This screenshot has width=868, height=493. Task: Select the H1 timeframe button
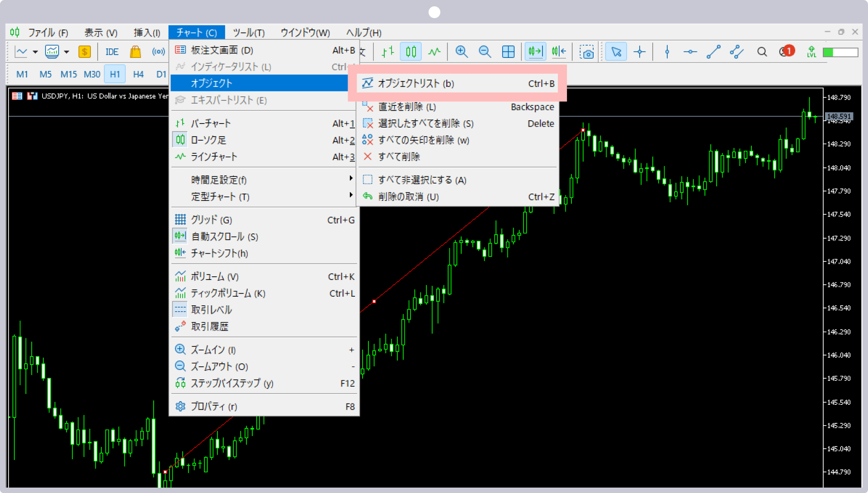[x=115, y=74]
